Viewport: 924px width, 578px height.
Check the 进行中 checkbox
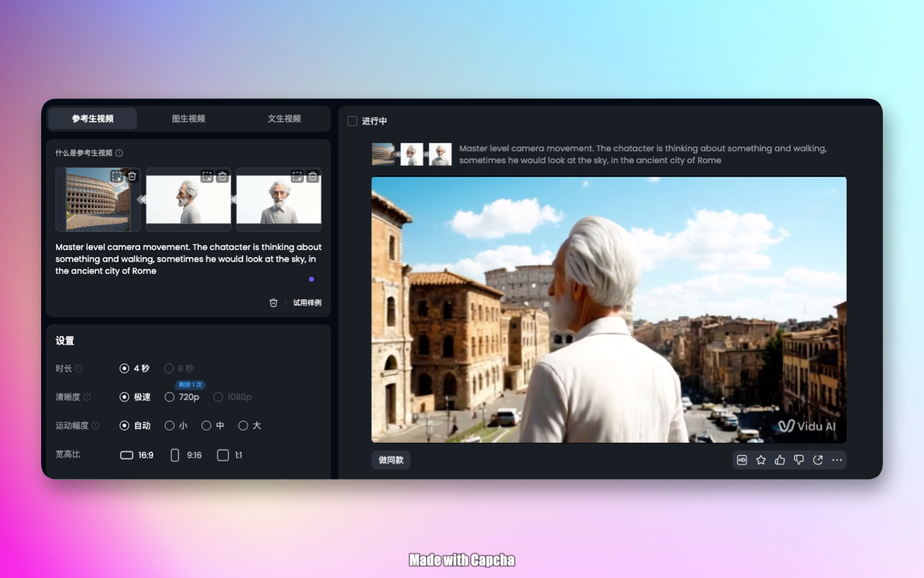352,121
